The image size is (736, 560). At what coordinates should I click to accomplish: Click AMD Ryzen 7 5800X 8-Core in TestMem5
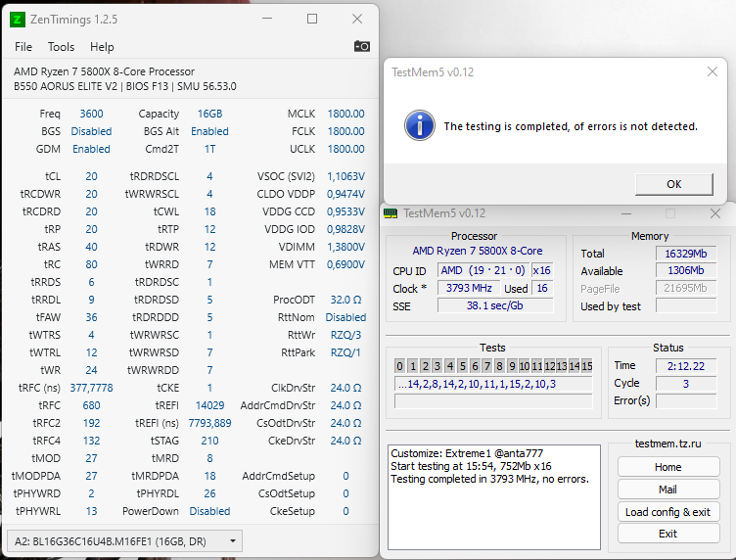coord(478,252)
